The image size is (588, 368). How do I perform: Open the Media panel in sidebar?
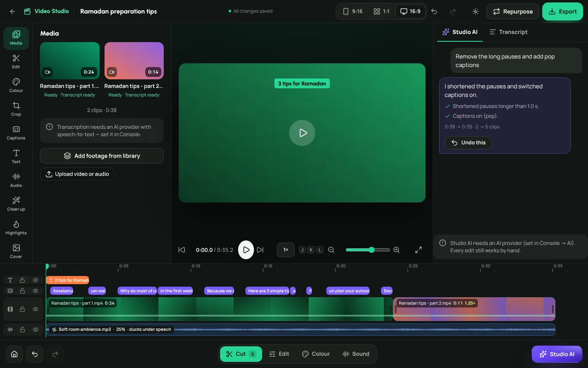click(x=16, y=38)
